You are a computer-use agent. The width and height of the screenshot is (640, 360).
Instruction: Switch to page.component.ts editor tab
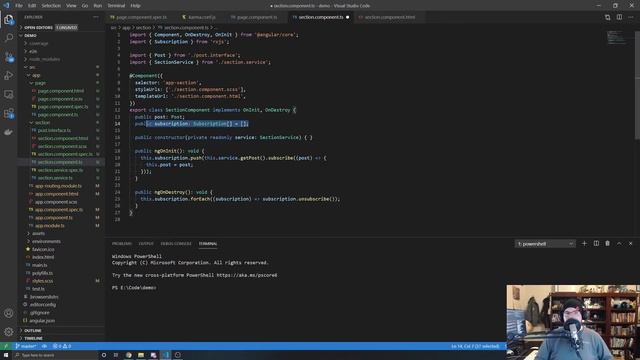(257, 17)
